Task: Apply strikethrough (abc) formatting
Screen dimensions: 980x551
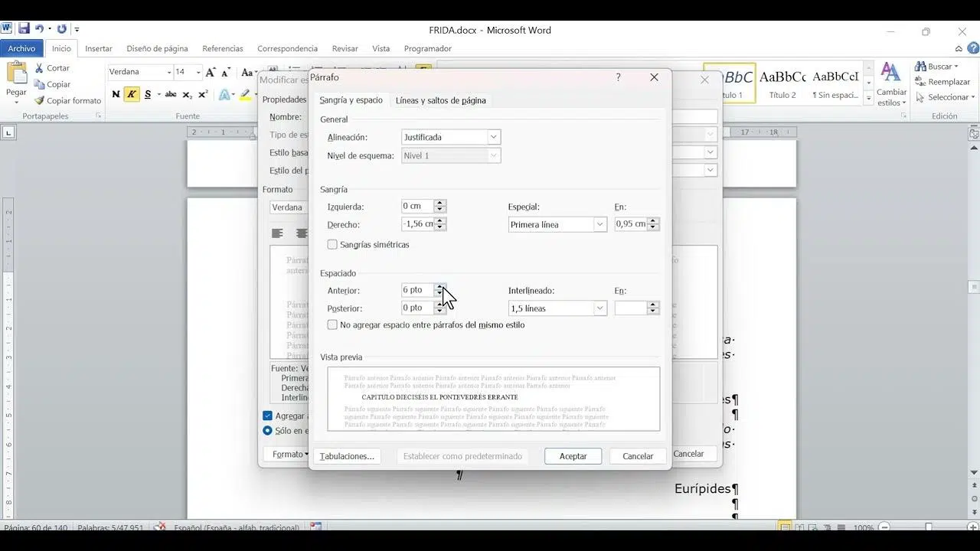Action: tap(171, 95)
